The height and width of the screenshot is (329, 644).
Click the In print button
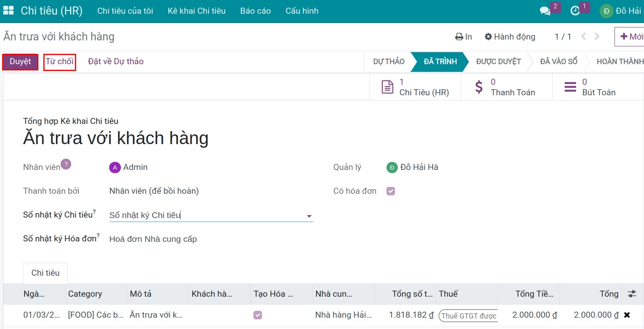[464, 37]
